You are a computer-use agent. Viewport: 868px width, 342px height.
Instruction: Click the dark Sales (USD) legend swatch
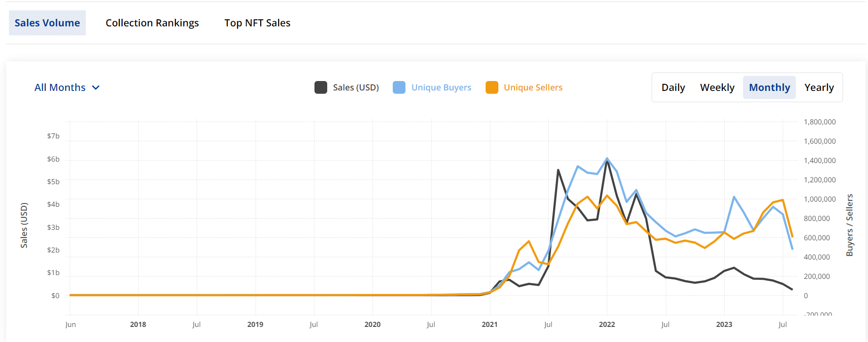(321, 88)
